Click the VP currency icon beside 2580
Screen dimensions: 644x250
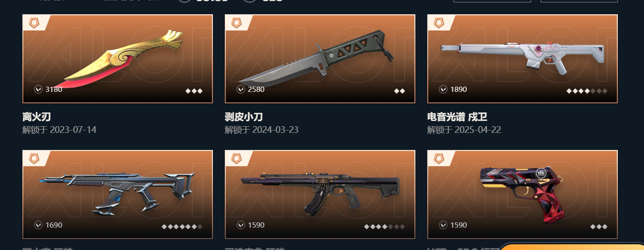pyautogui.click(x=241, y=89)
